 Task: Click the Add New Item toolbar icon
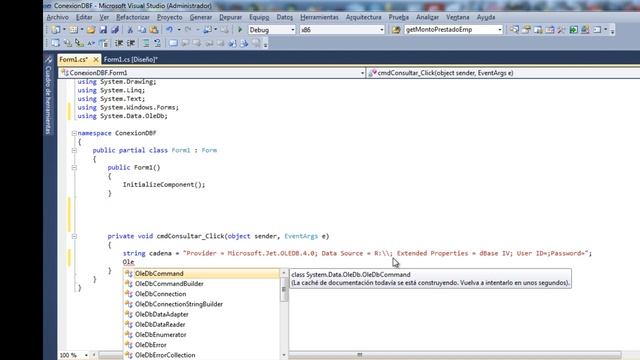click(73, 30)
